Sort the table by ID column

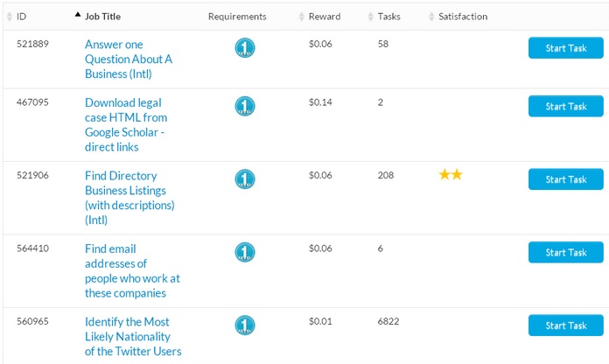click(x=21, y=17)
